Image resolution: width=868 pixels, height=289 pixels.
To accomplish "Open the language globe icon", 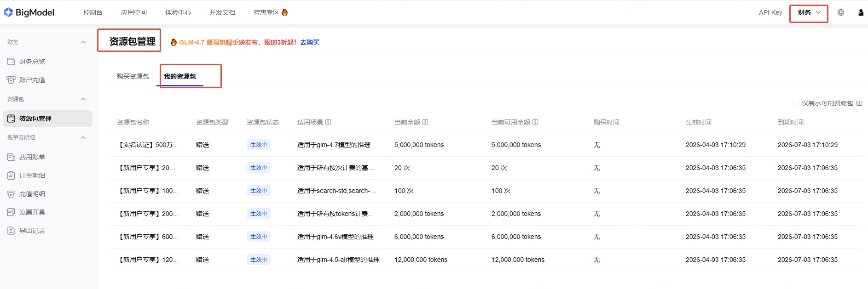I will point(841,12).
